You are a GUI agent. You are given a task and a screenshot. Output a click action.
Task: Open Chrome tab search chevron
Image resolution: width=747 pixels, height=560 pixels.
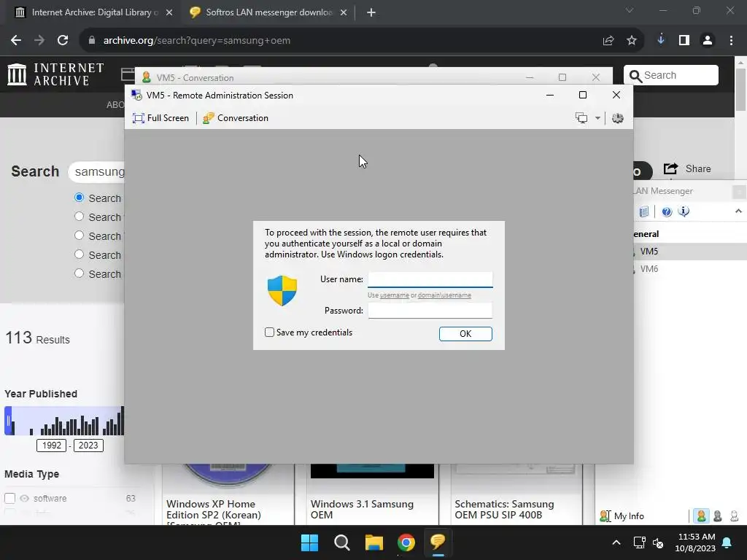point(630,10)
